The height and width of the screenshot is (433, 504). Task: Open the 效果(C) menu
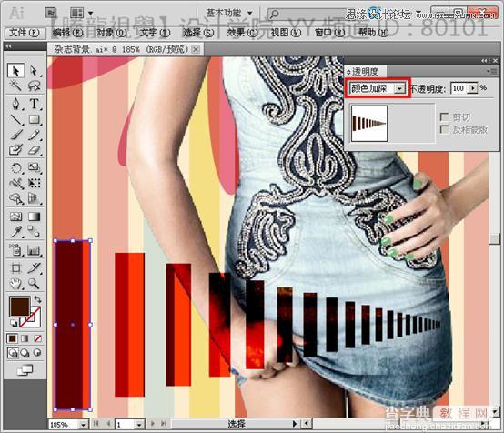click(x=242, y=33)
